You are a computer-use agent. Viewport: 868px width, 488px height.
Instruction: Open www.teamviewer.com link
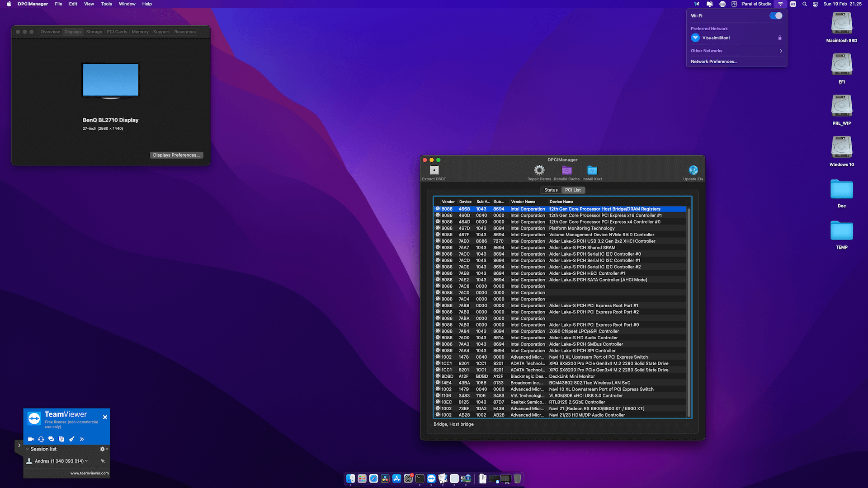90,473
